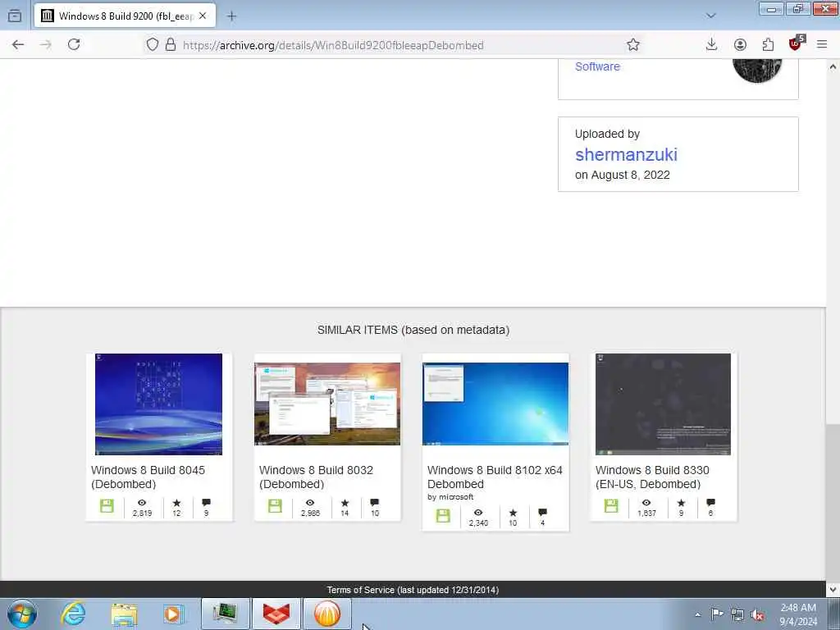The height and width of the screenshot is (630, 840).
Task: Select the Windows 8 Build 9200 tab
Action: pos(125,16)
